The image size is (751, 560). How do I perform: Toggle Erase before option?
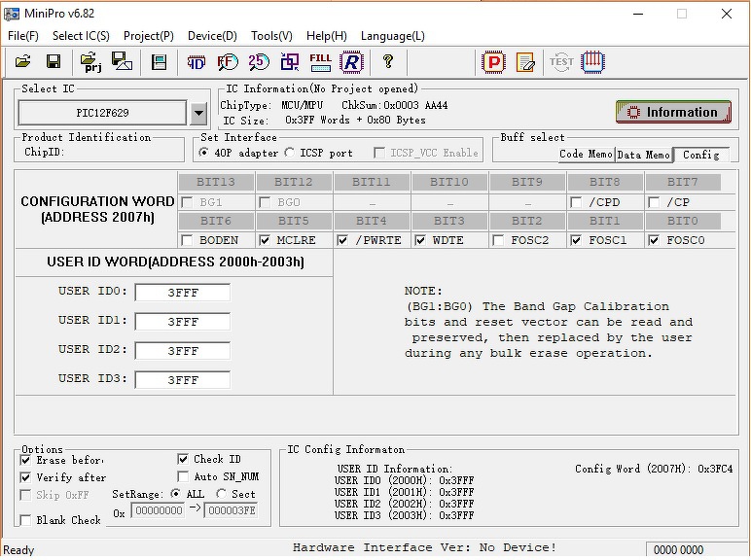(x=26, y=460)
